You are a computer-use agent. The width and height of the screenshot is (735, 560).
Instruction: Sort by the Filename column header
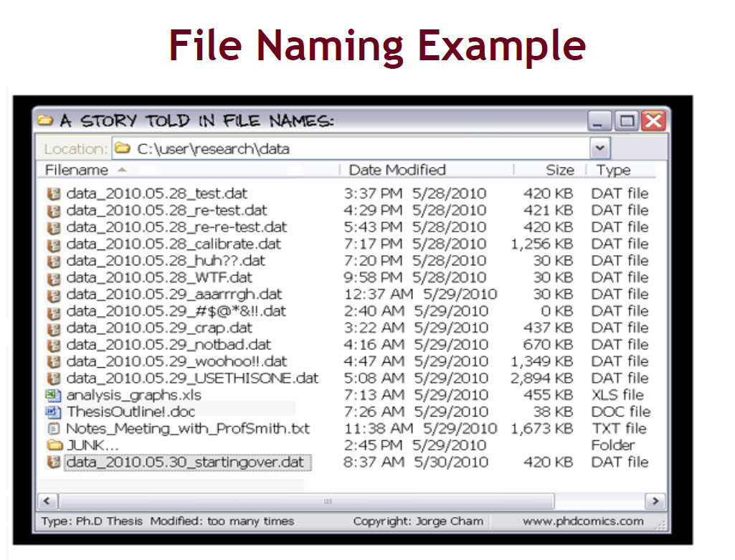click(77, 170)
